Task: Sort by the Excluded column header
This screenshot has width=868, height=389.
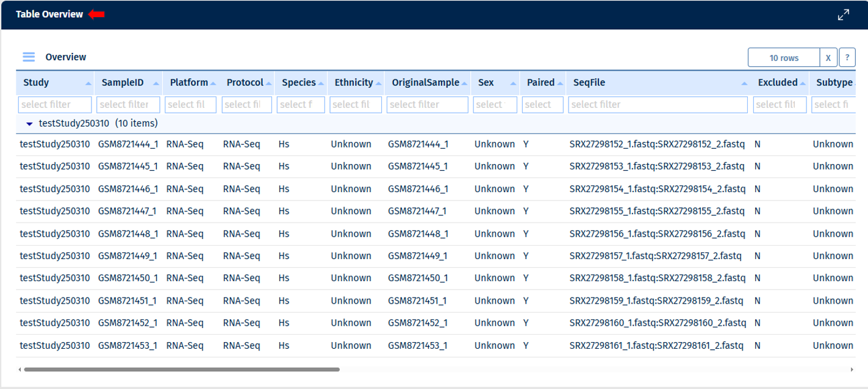Action: [777, 83]
